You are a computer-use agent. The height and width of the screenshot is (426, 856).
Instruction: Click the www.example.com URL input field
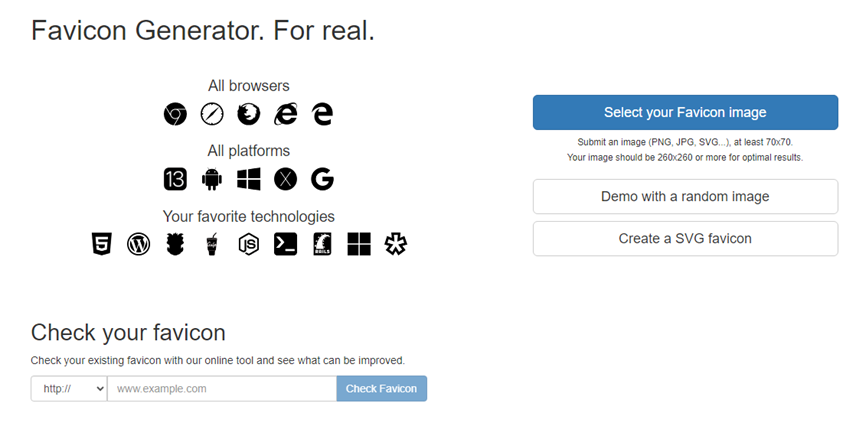pyautogui.click(x=222, y=389)
